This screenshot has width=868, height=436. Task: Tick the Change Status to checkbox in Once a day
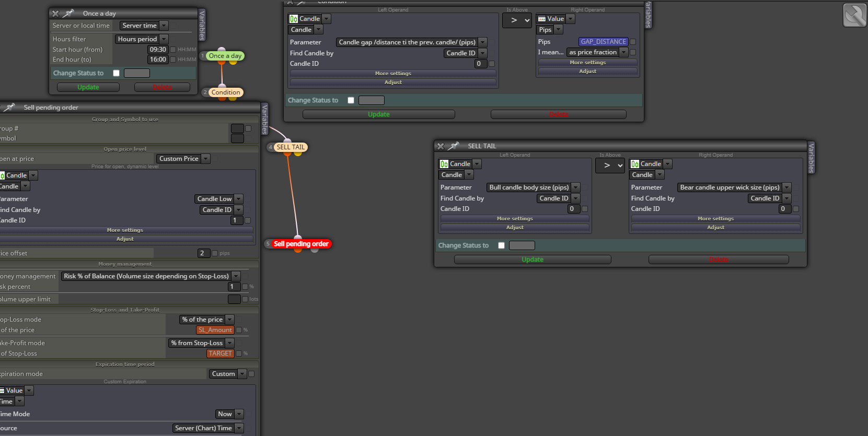[x=117, y=73]
